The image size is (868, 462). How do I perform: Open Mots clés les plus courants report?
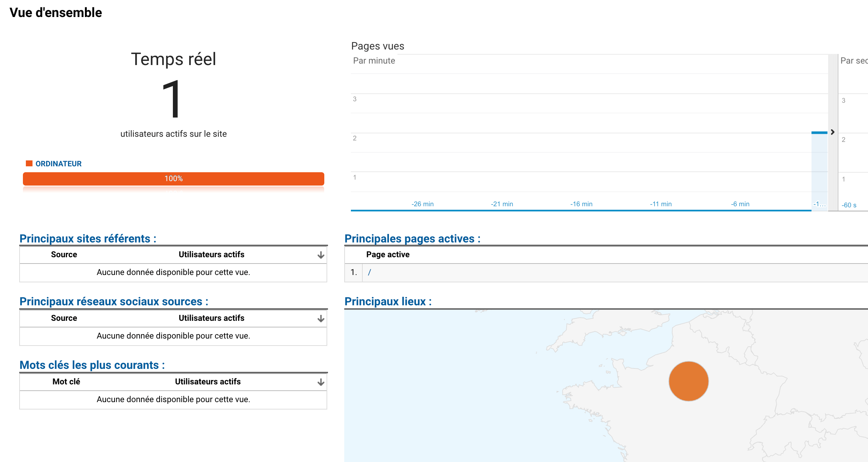[x=92, y=365]
